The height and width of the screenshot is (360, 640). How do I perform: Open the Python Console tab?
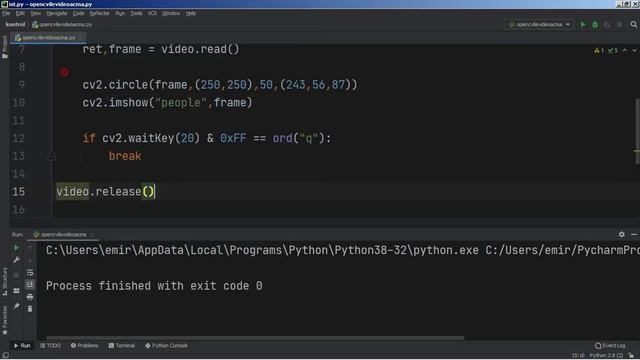[166, 346]
